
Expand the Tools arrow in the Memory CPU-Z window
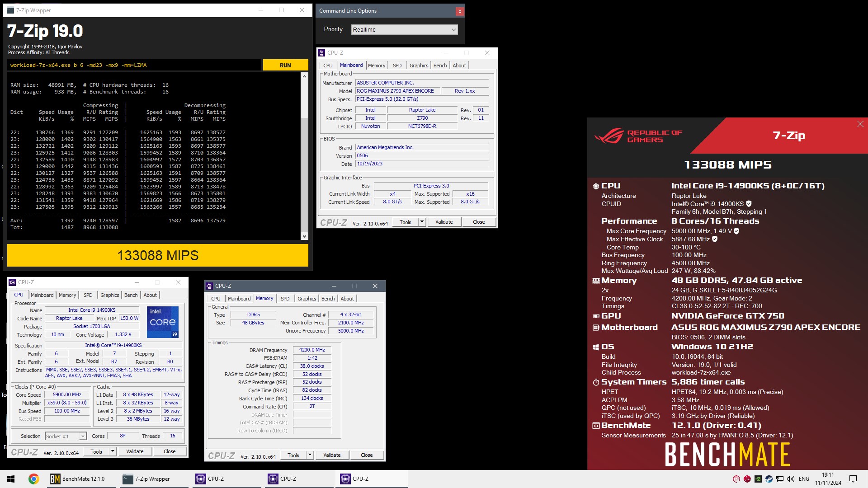pos(310,455)
